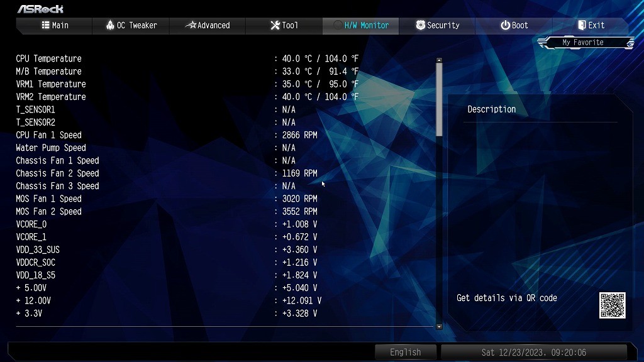
Task: Click the English language button
Action: coord(406,352)
